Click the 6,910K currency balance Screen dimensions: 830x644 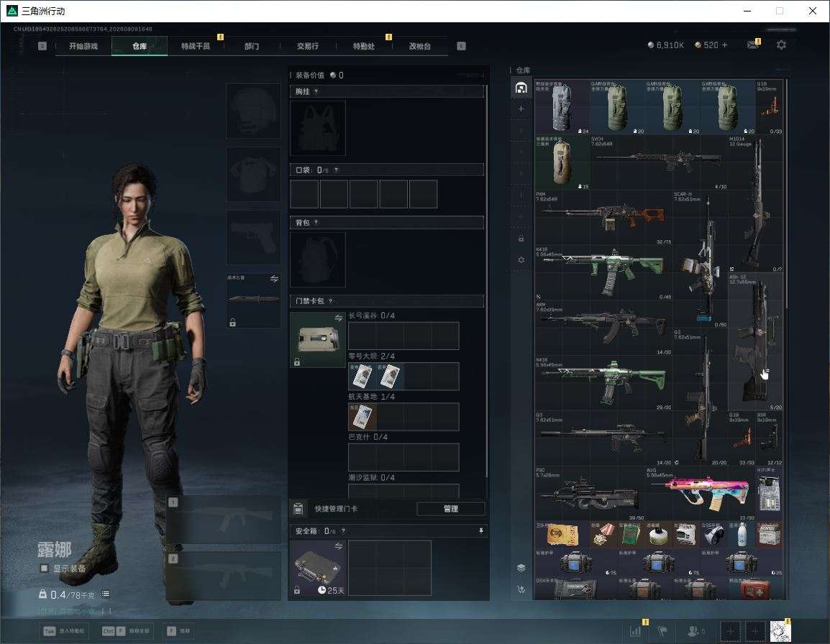point(665,45)
